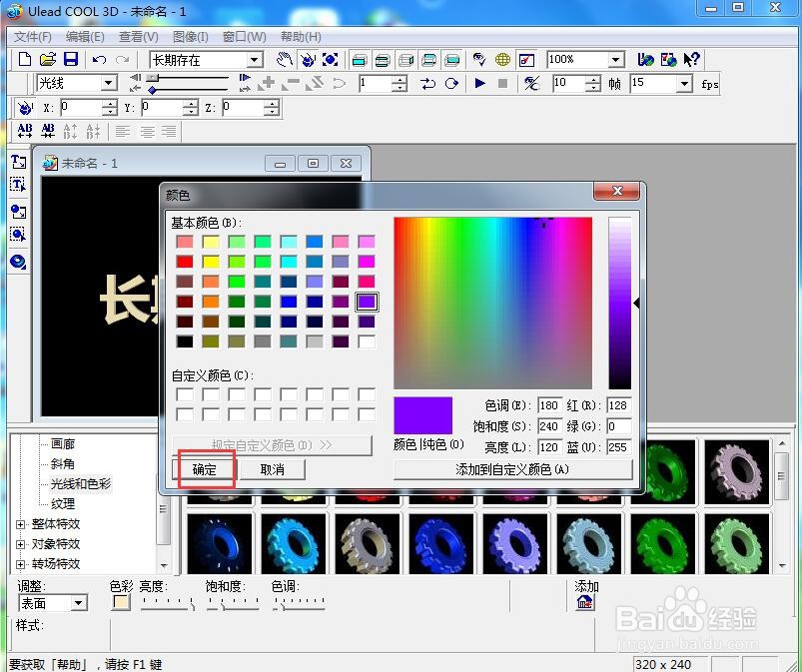Pick the pure red basic color swatch

pos(185,262)
